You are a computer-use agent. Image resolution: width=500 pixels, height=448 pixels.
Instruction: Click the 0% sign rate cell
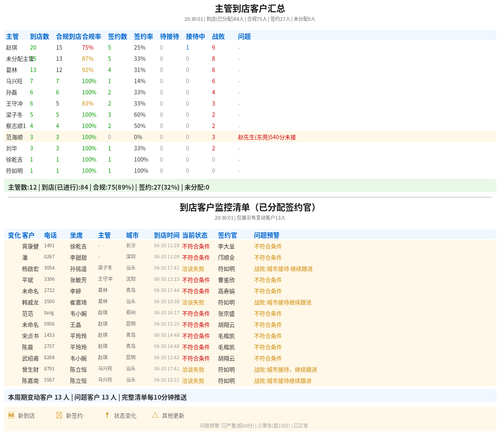[x=138, y=137]
